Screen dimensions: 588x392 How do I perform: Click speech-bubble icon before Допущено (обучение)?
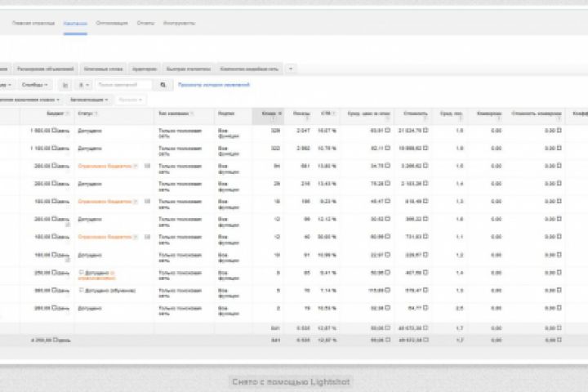pos(81,291)
